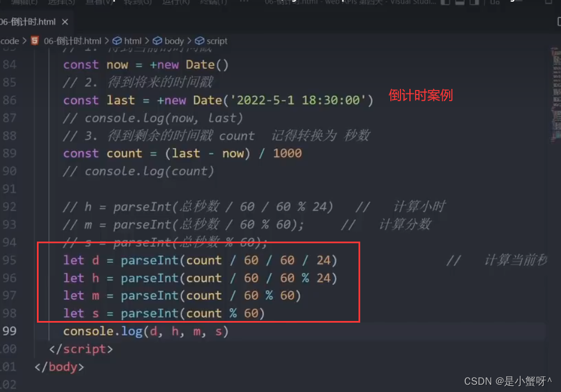Click line number 86 in the gutter
This screenshot has height=392, width=561.
(10, 100)
